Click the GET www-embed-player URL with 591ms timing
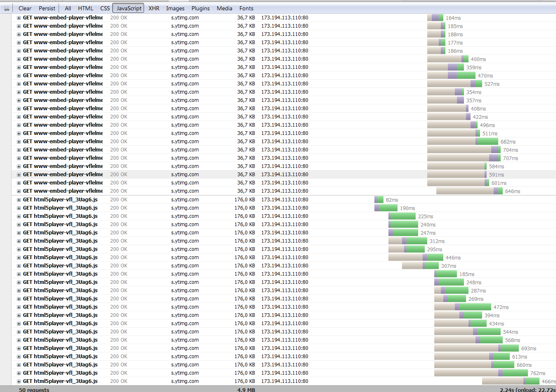The height and width of the screenshot is (392, 556). tap(63, 175)
